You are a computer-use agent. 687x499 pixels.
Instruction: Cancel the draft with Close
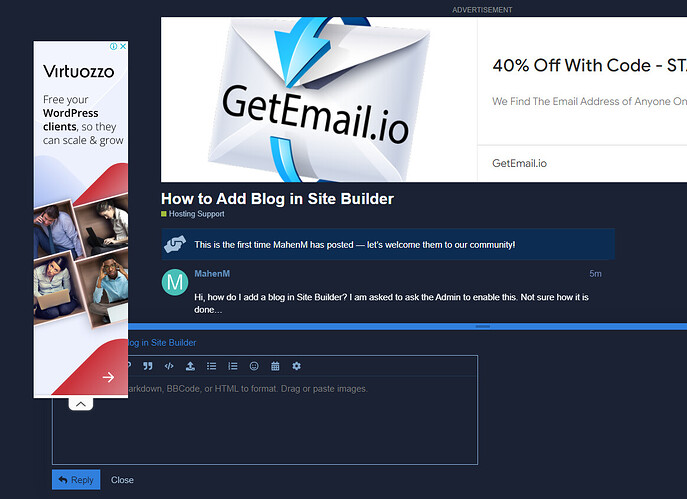(122, 480)
